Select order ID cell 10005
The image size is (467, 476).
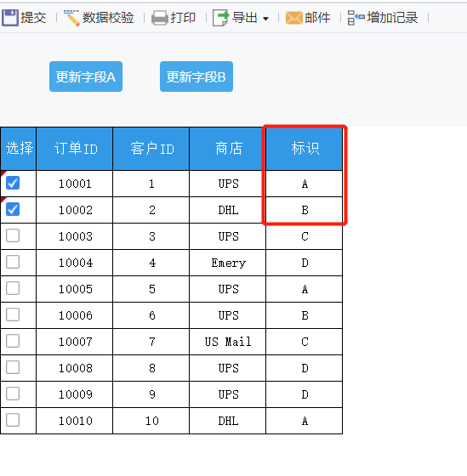75,289
